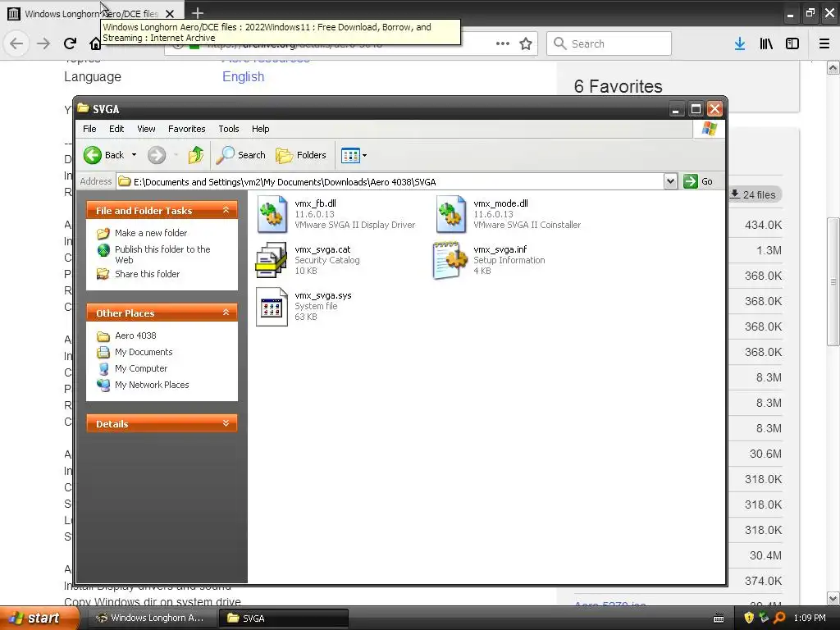Viewport: 840px width, 630px height.
Task: Select the vmx_fb.dll file icon
Action: pos(272,214)
